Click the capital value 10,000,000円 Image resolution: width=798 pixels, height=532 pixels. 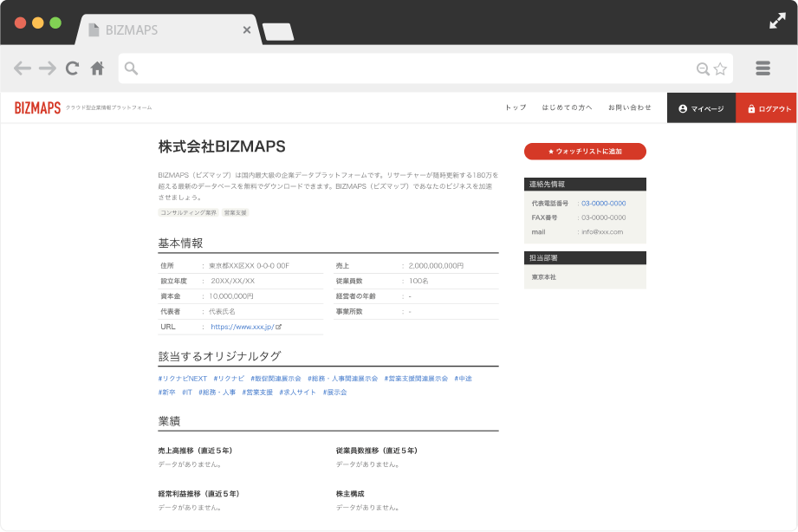231,296
